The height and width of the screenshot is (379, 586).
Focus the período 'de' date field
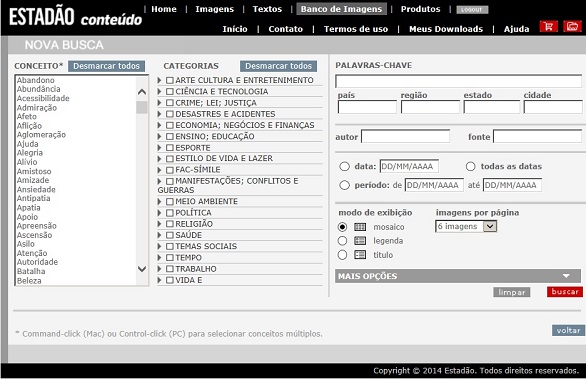[x=434, y=185]
